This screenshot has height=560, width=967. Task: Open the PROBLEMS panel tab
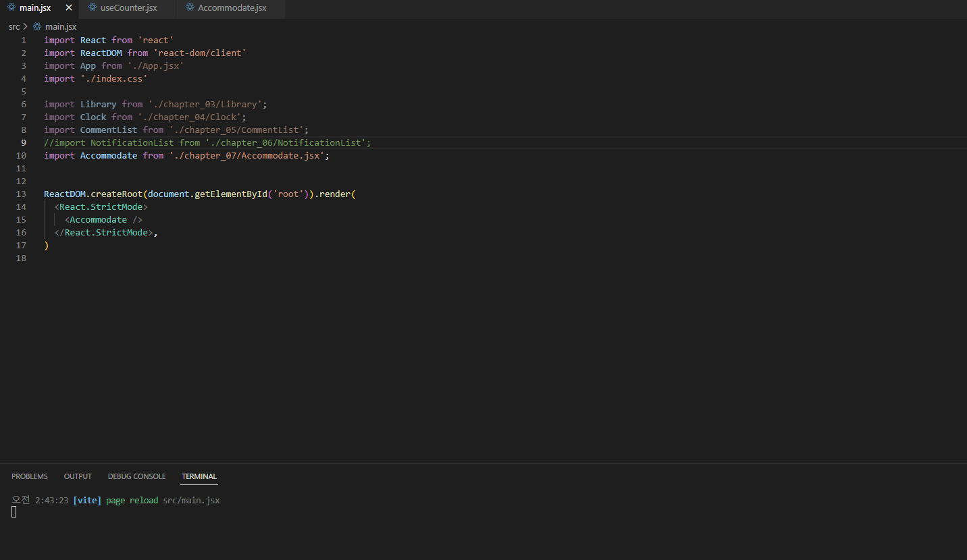pos(30,476)
